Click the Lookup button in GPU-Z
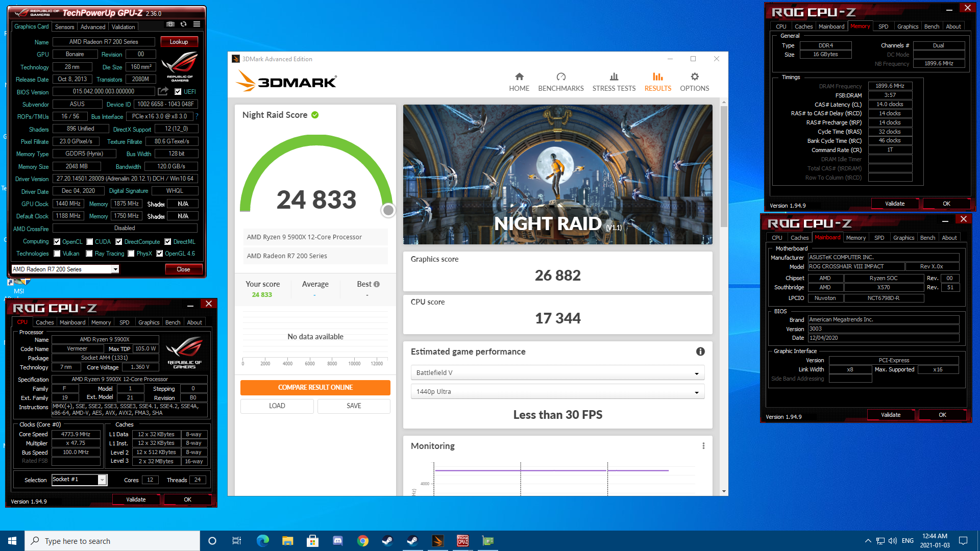Screen dimensions: 980x551 (x=179, y=42)
